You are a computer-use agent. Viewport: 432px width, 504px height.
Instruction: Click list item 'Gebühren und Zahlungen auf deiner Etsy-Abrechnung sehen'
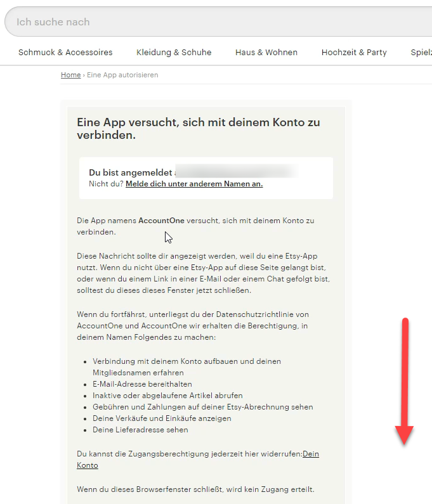pyautogui.click(x=202, y=407)
